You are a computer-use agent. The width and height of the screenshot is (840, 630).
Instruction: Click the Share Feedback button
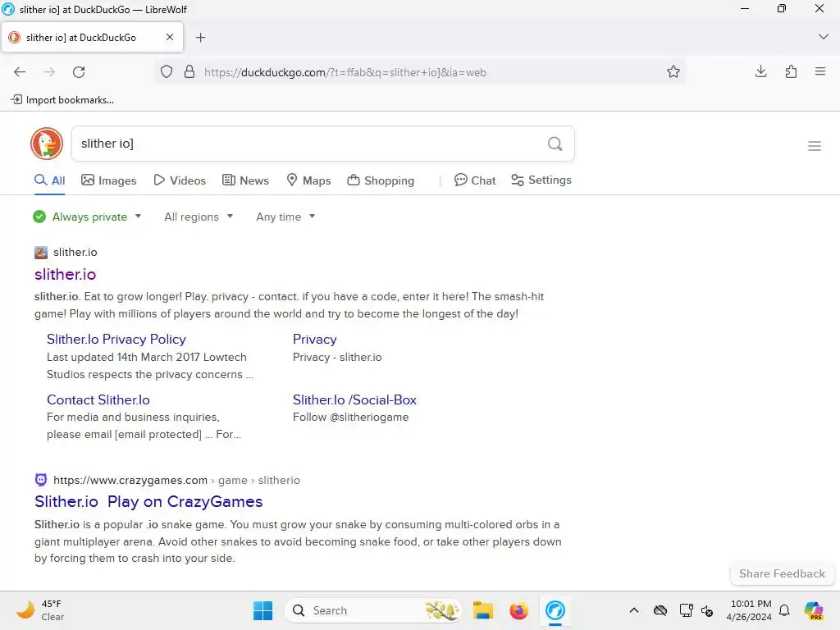click(x=782, y=573)
